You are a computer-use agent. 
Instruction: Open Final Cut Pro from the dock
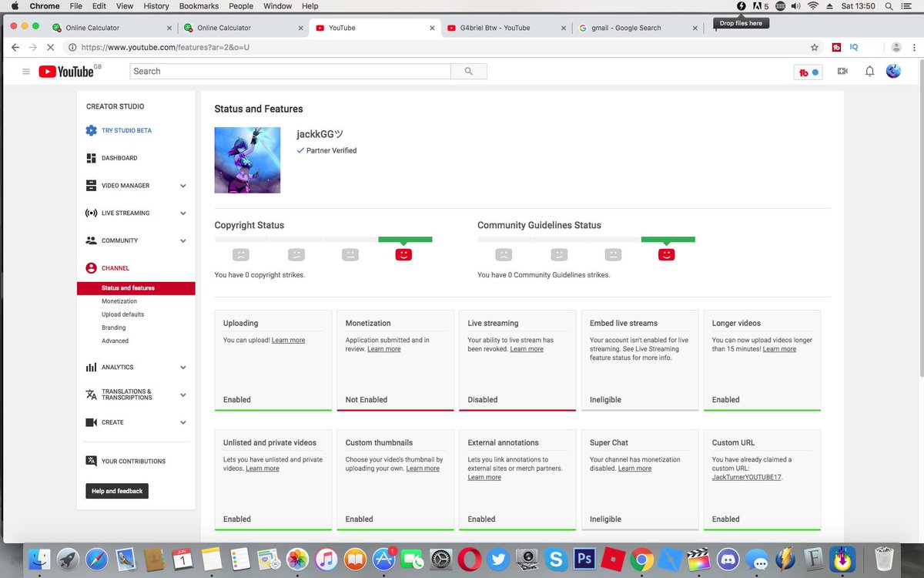coord(698,559)
